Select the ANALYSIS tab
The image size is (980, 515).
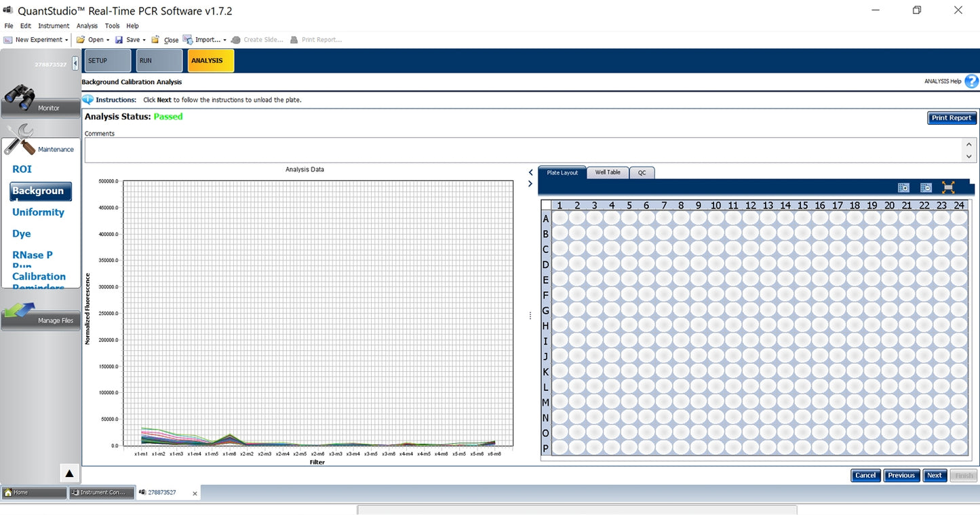click(x=211, y=60)
